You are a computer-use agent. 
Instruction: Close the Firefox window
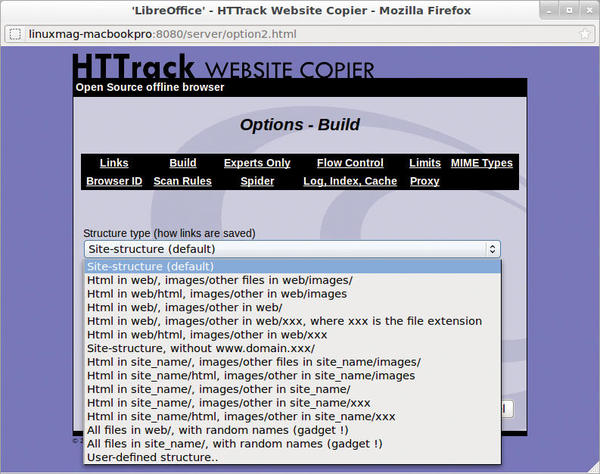589,11
